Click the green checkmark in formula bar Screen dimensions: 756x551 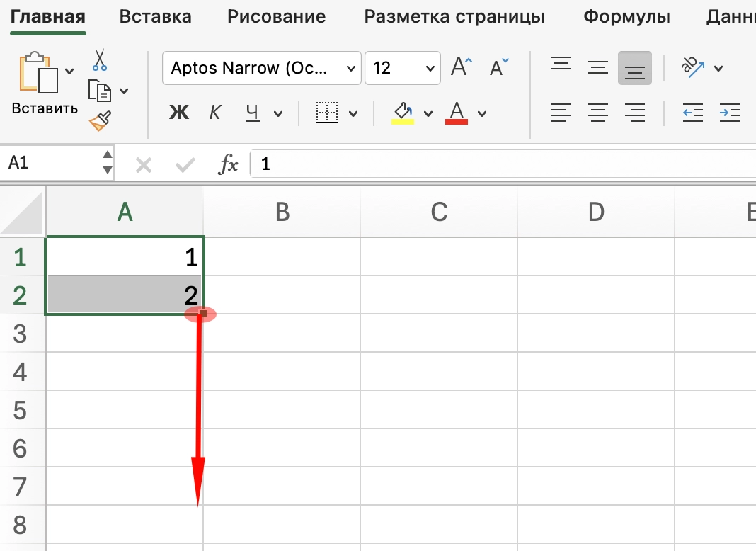pyautogui.click(x=185, y=164)
